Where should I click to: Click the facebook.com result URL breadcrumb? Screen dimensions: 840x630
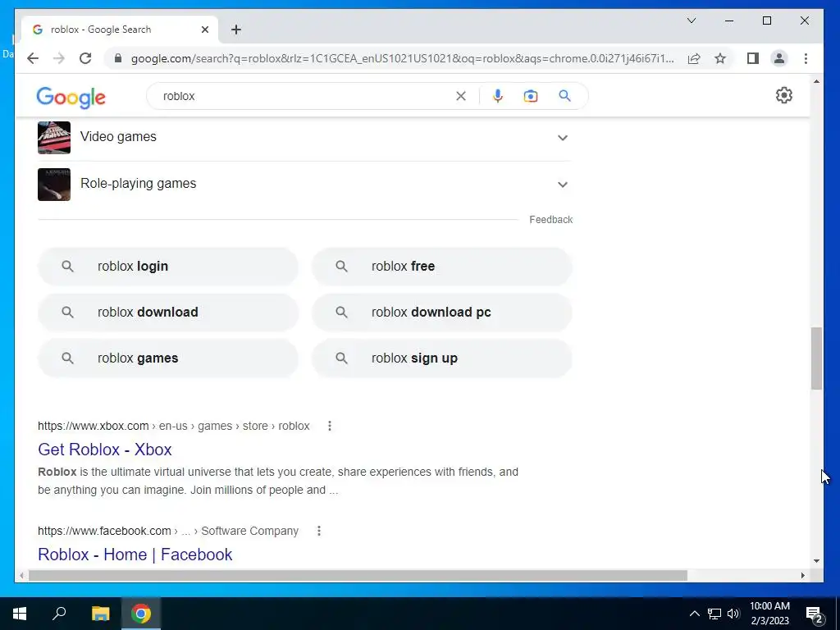[x=168, y=531]
